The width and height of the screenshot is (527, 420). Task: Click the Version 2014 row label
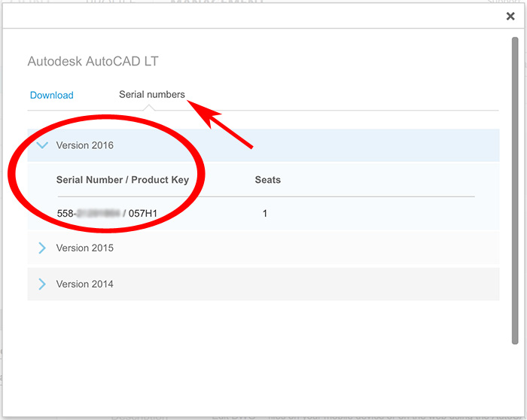[84, 284]
